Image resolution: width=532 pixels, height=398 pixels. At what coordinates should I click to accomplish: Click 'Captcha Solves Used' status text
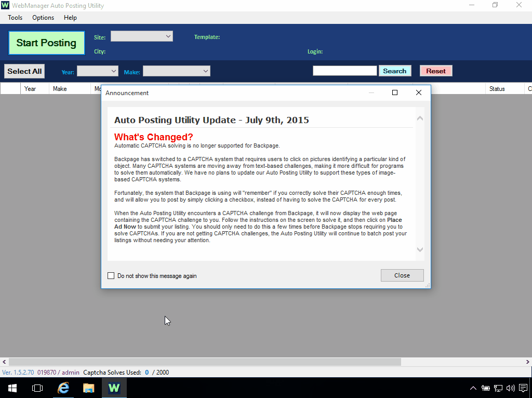(x=112, y=372)
